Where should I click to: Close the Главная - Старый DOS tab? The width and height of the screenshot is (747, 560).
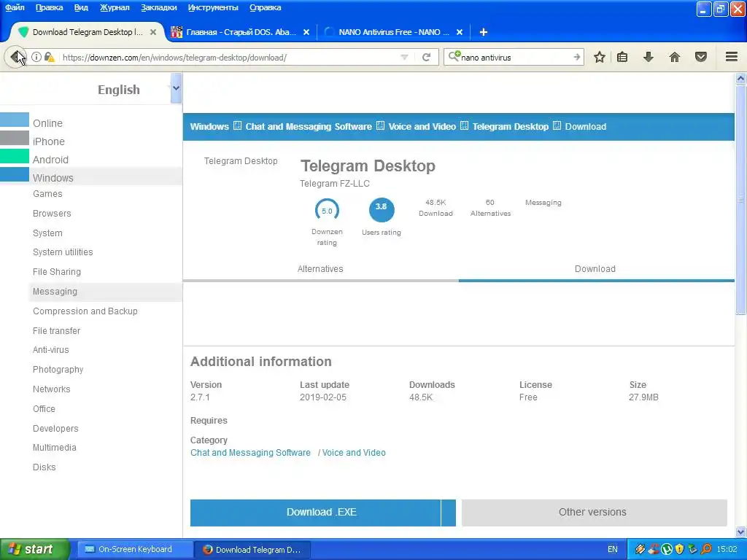click(306, 32)
